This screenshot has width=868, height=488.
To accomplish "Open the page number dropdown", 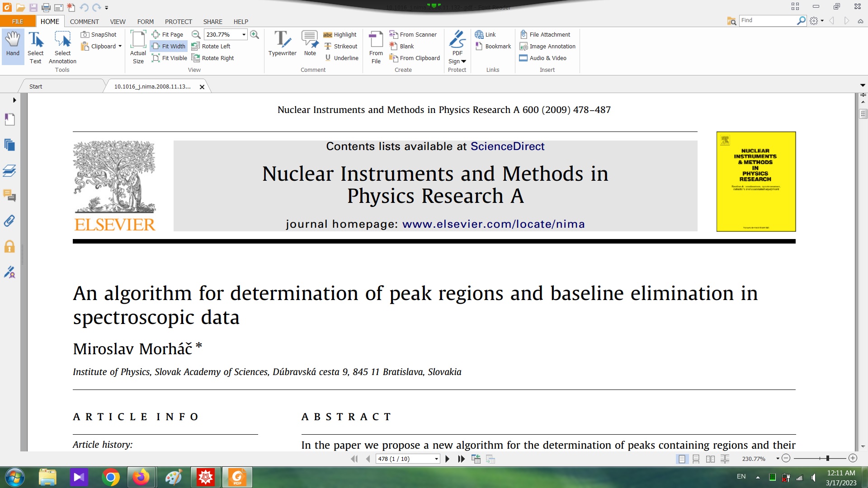I will click(436, 459).
